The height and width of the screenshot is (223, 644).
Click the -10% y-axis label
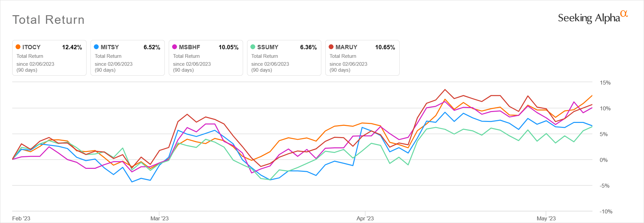pyautogui.click(x=606, y=211)
